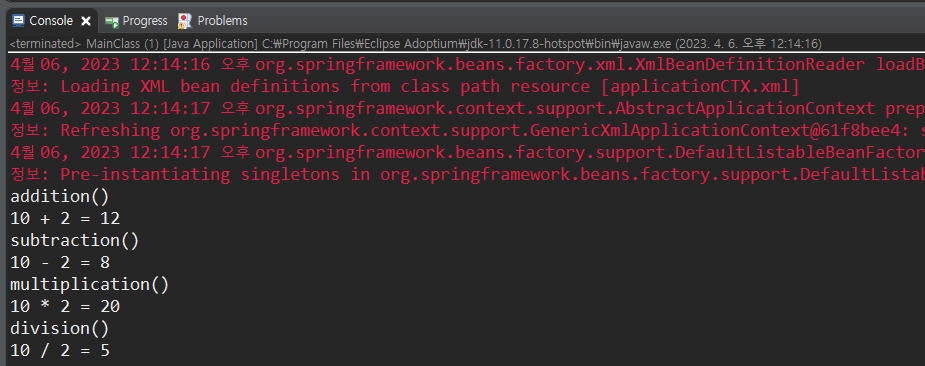Click the Refreshing GenericXmlApplicationContext line
Screen dimensions: 925x366
click(x=467, y=130)
